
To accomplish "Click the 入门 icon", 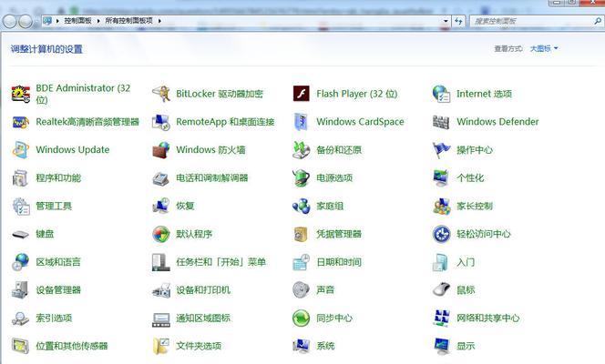I will point(441,262).
